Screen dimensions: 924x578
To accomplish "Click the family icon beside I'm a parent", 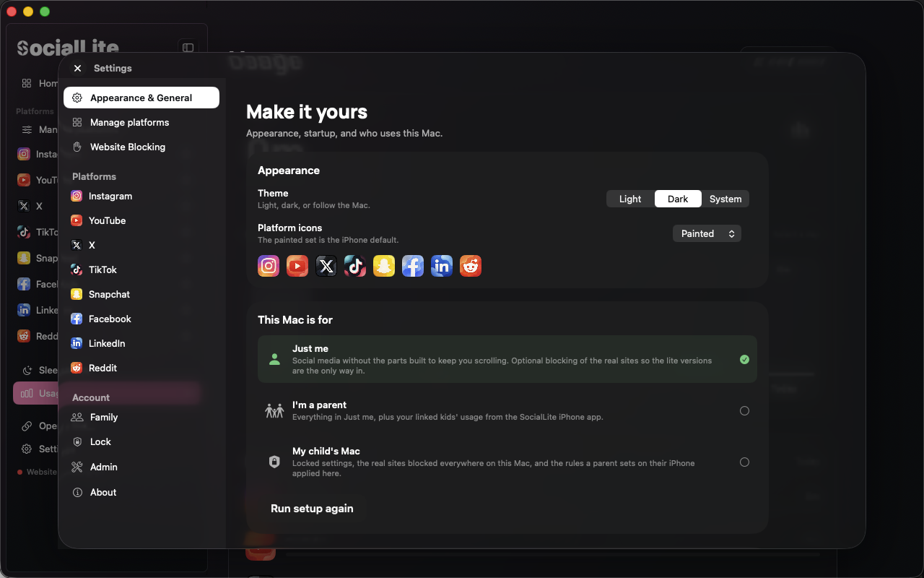I will coord(274,411).
